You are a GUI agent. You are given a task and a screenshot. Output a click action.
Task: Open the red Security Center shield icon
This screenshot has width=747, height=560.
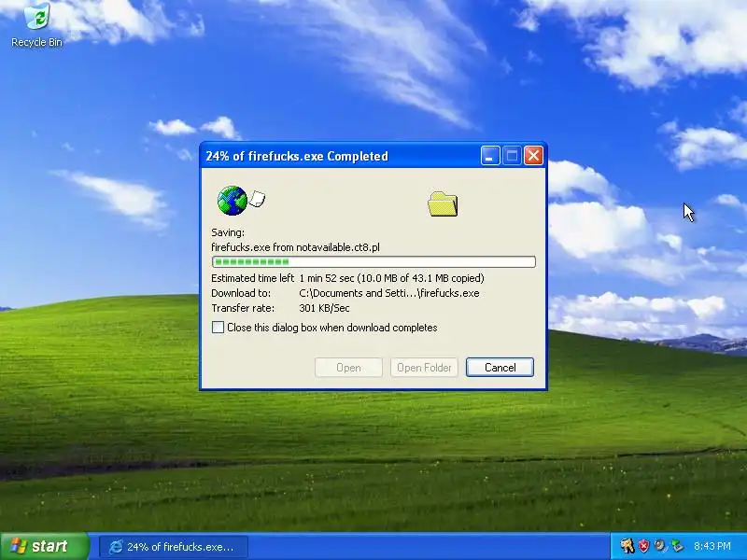click(x=643, y=546)
